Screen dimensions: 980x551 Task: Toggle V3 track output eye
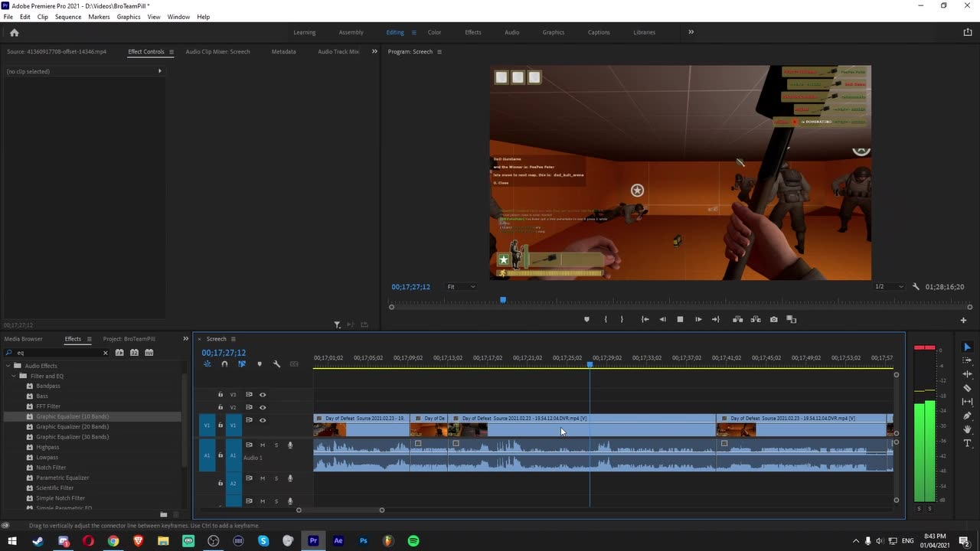pos(263,395)
